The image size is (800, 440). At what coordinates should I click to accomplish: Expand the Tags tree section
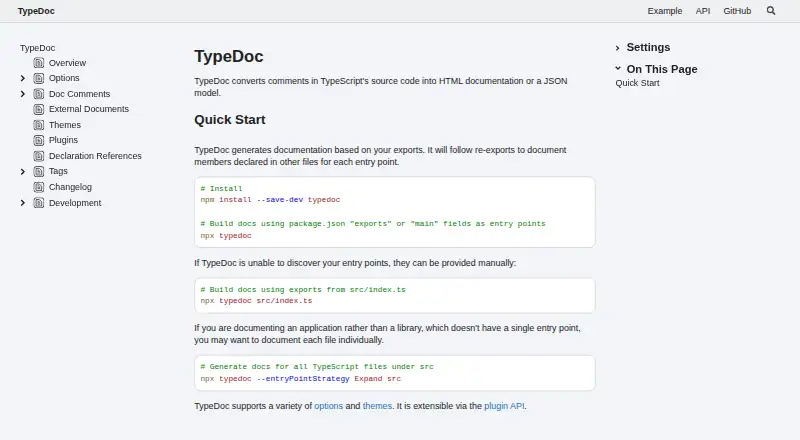pyautogui.click(x=22, y=172)
